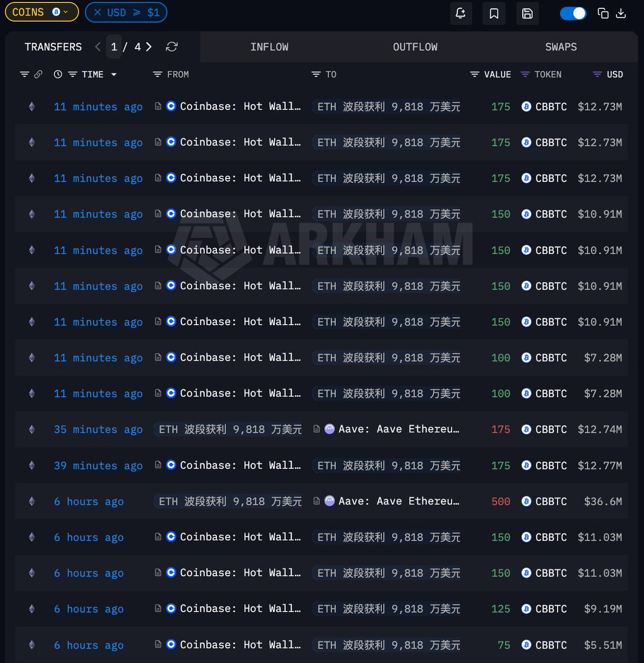Open the TO column filter
Image resolution: width=644 pixels, height=663 pixels.
coord(316,75)
